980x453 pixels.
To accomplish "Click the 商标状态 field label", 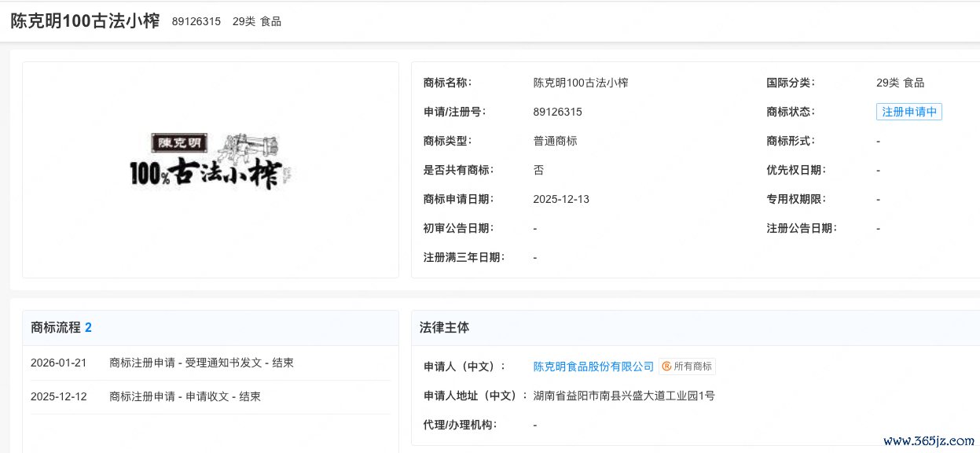I will pos(791,112).
